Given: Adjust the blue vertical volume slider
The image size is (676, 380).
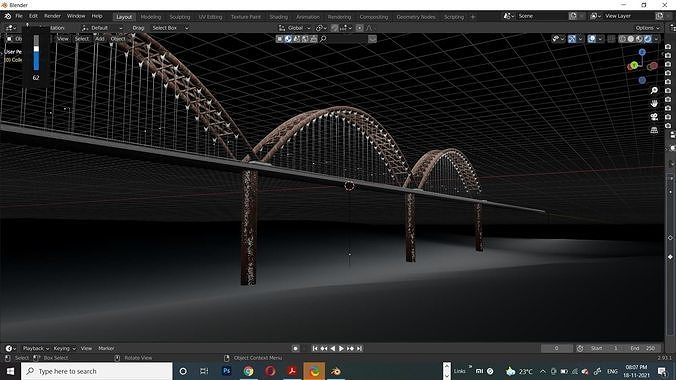Looking at the screenshot, I should (36, 53).
